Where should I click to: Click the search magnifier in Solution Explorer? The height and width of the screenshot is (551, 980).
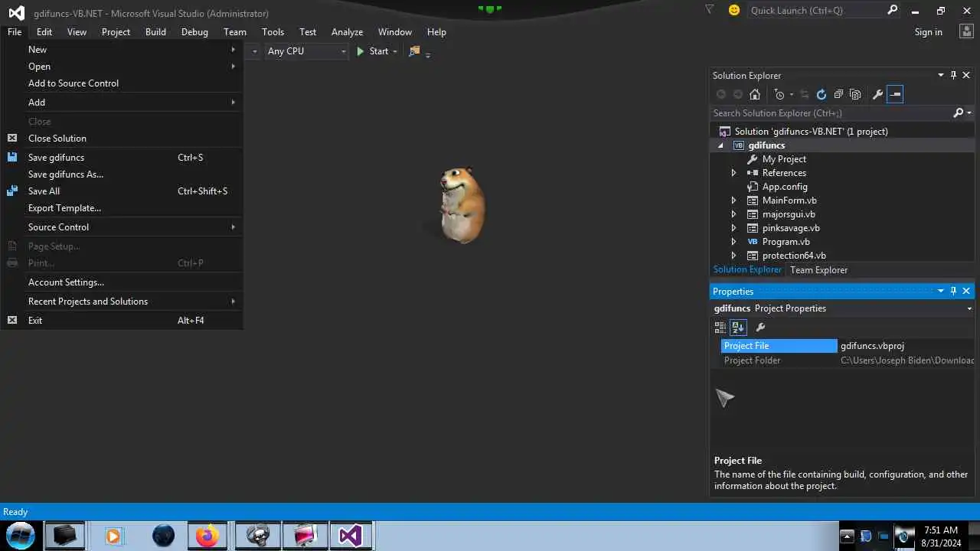point(958,112)
